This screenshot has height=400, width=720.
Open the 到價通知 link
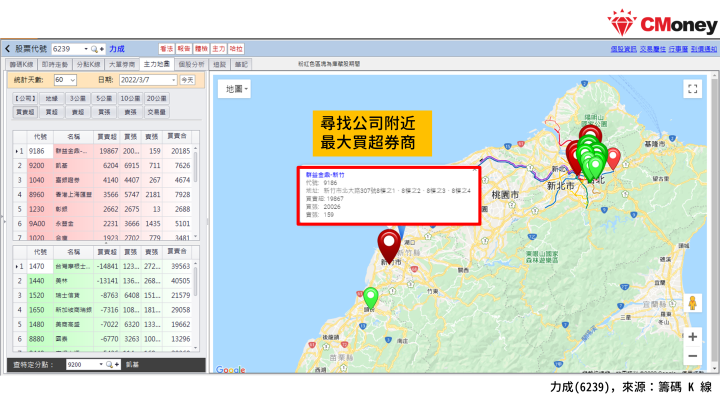[x=704, y=49]
